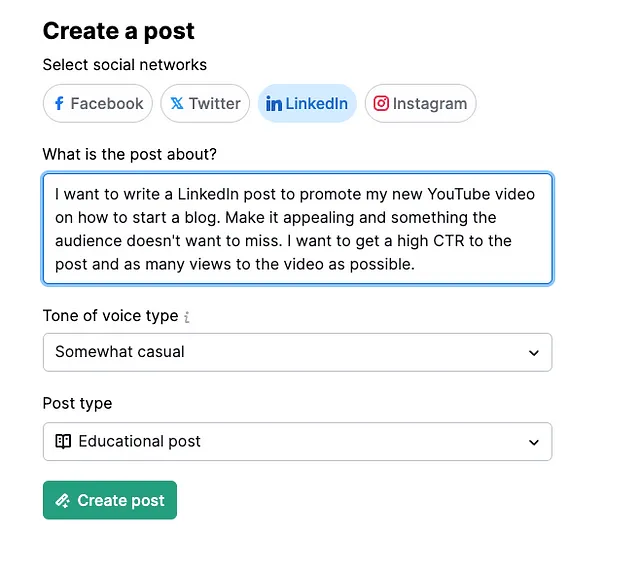Toggle the Facebook network selection
This screenshot has height=578, width=640.
pyautogui.click(x=98, y=103)
